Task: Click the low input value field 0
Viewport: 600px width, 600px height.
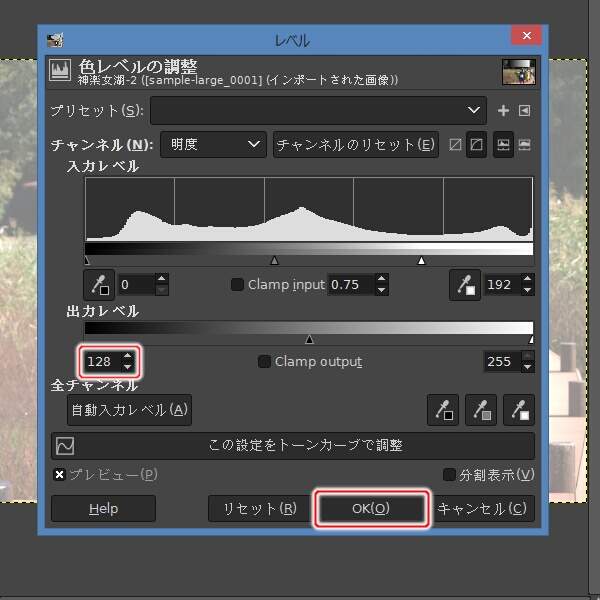Action: 137,285
